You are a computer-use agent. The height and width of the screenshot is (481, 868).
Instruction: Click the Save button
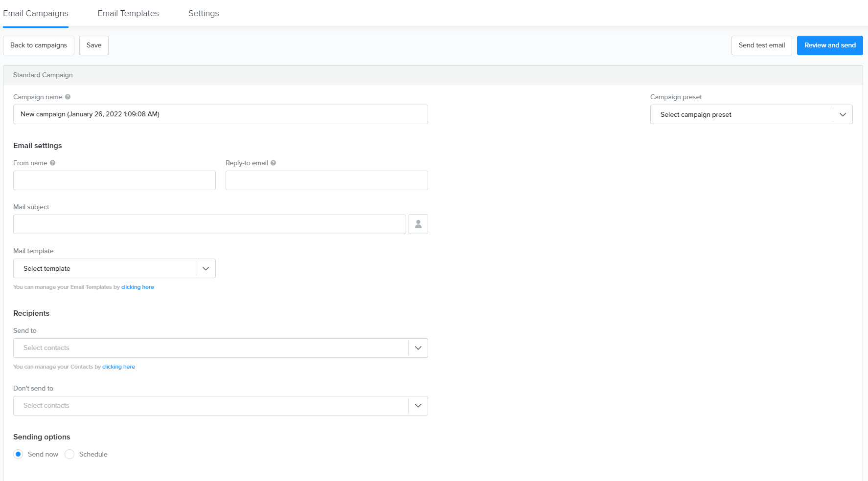point(94,45)
